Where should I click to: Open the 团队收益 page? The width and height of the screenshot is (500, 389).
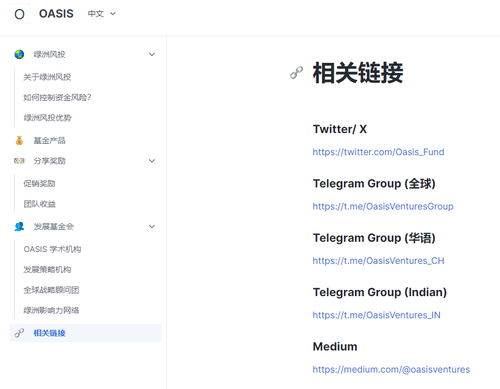[x=39, y=204]
